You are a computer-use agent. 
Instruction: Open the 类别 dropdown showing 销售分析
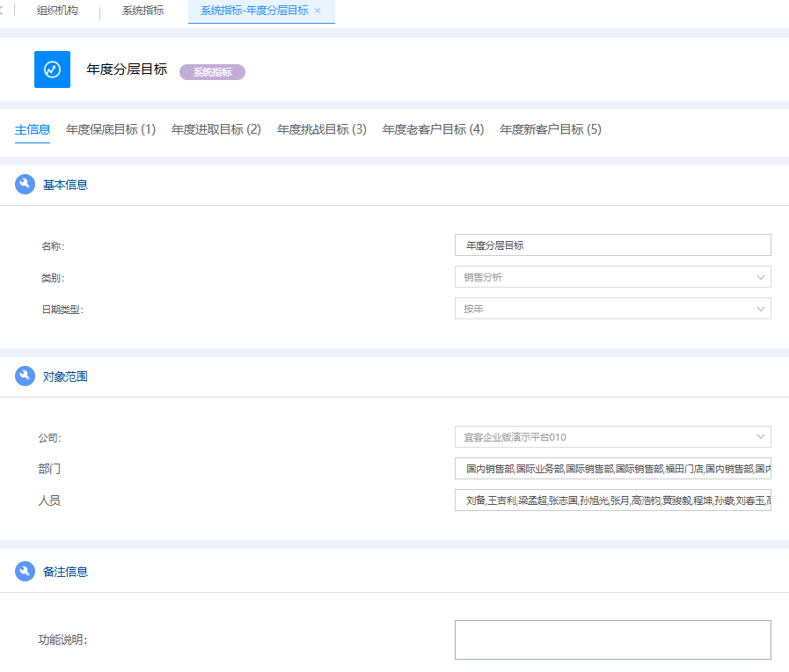pos(613,277)
